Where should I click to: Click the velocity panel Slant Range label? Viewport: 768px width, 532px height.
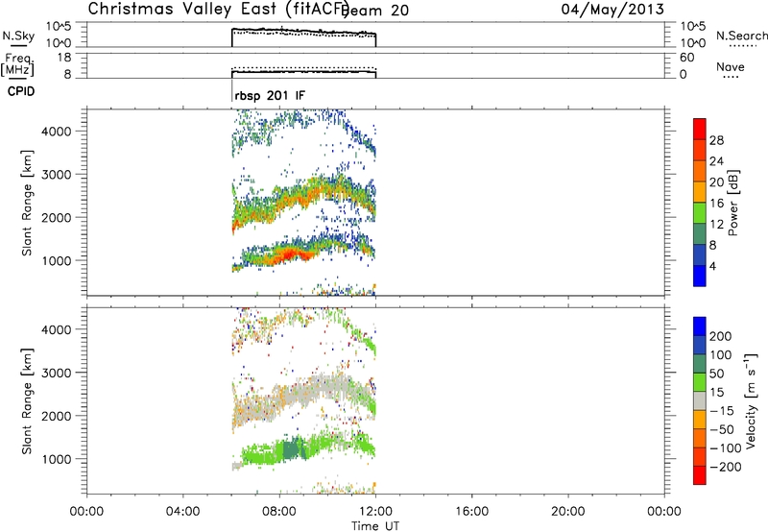pyautogui.click(x=27, y=401)
